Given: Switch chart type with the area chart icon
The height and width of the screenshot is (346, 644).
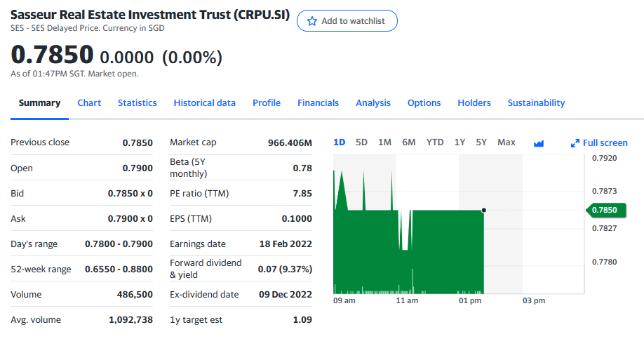Looking at the screenshot, I should pyautogui.click(x=539, y=143).
